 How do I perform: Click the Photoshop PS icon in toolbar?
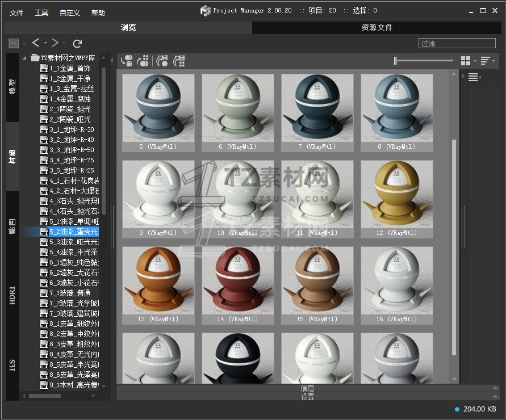click(x=14, y=43)
